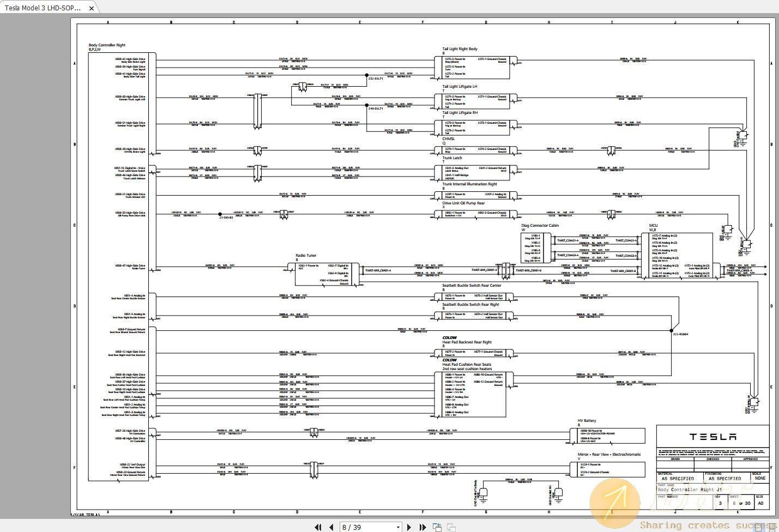Click the Z22-RSD04 splice label
Screen dimensions: 779x532
pos(680,334)
